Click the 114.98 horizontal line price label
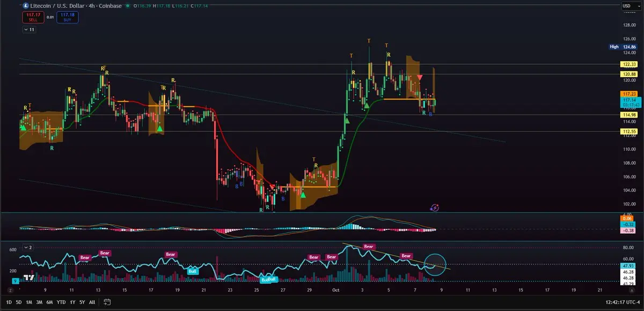The height and width of the screenshot is (311, 644). pyautogui.click(x=629, y=115)
